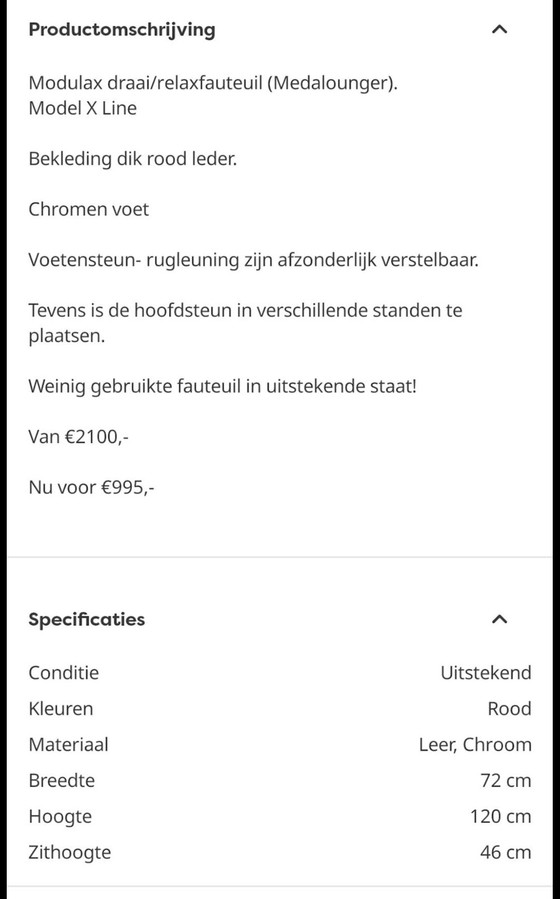Collapse the Productomschrijving section chevron
Viewport: 560px width, 899px height.
pos(500,29)
